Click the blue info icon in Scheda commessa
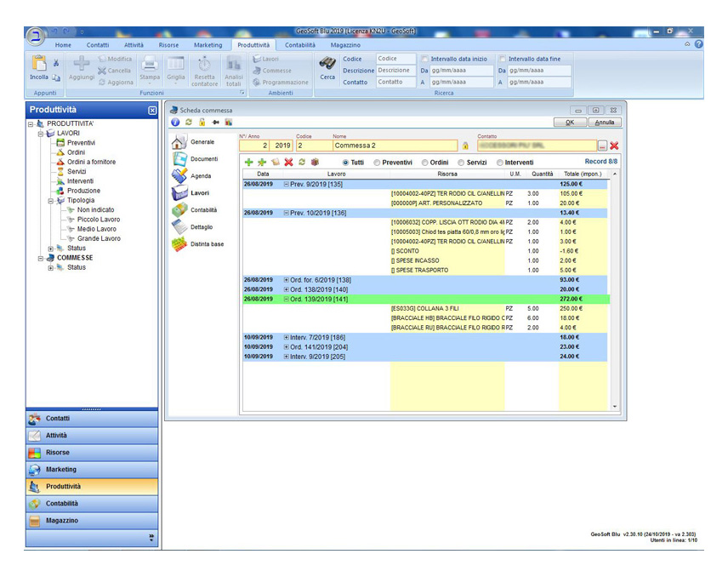Screen dimensions: 728x577 pyautogui.click(x=175, y=123)
